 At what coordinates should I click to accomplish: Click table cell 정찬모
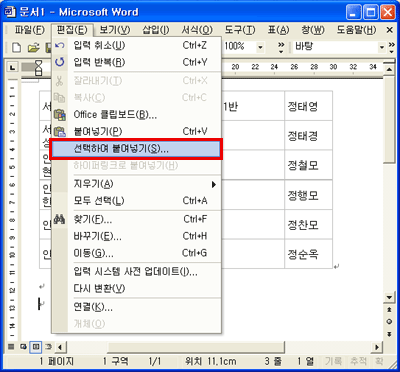tap(308, 225)
